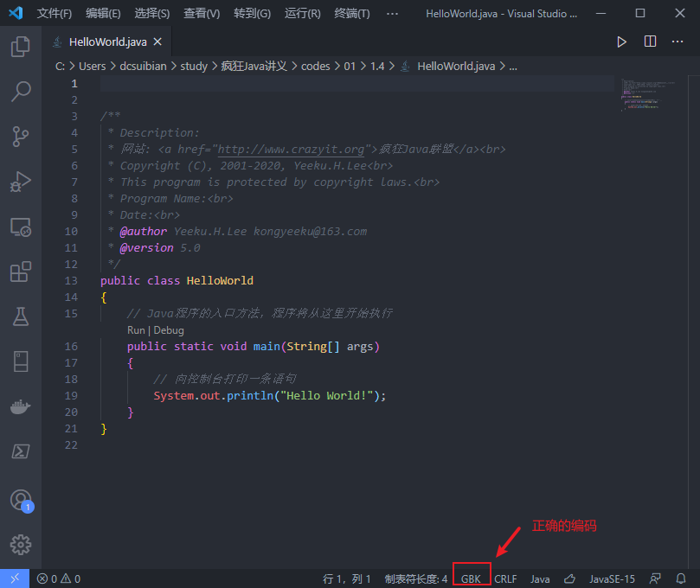Open the 转到(G) menu
Screen dimensions: 700x588
(253, 13)
